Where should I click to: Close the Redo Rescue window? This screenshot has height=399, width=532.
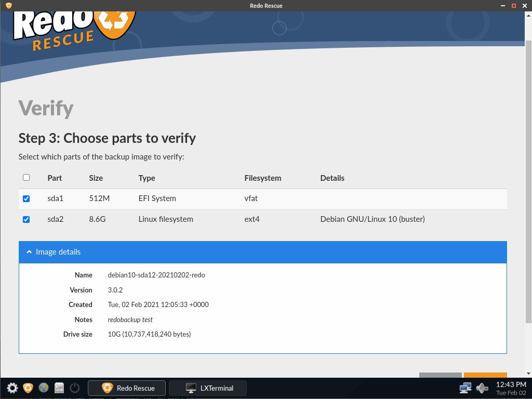524,6
